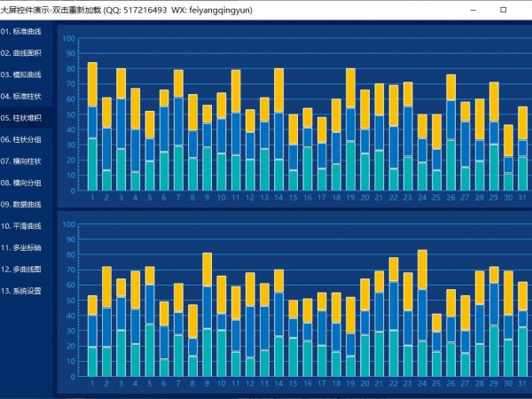Open the 04. 标准柱状 chart page
This screenshot has height=399, width=532.
(x=25, y=96)
